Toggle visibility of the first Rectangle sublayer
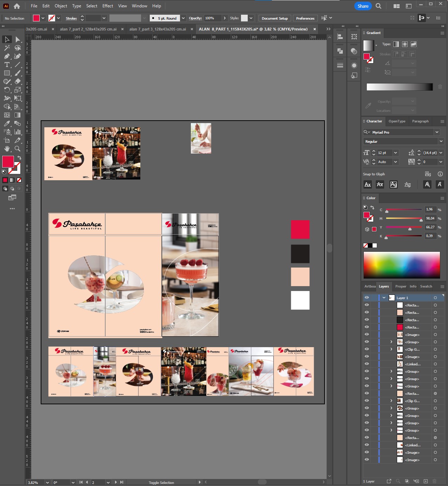This screenshot has height=486, width=448. point(367,305)
